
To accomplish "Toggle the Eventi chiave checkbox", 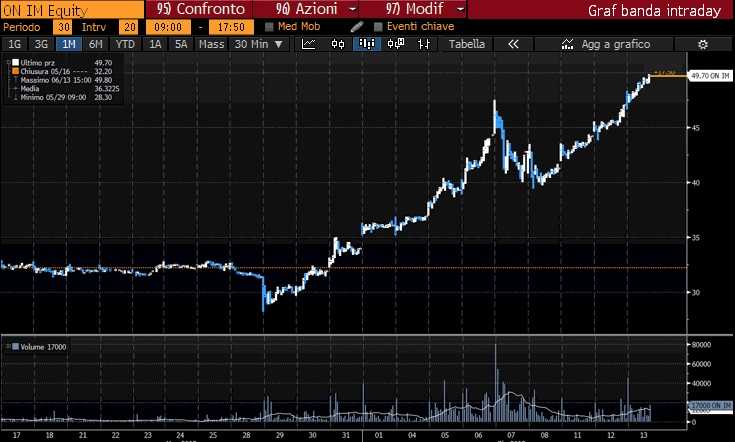I will 377,27.
